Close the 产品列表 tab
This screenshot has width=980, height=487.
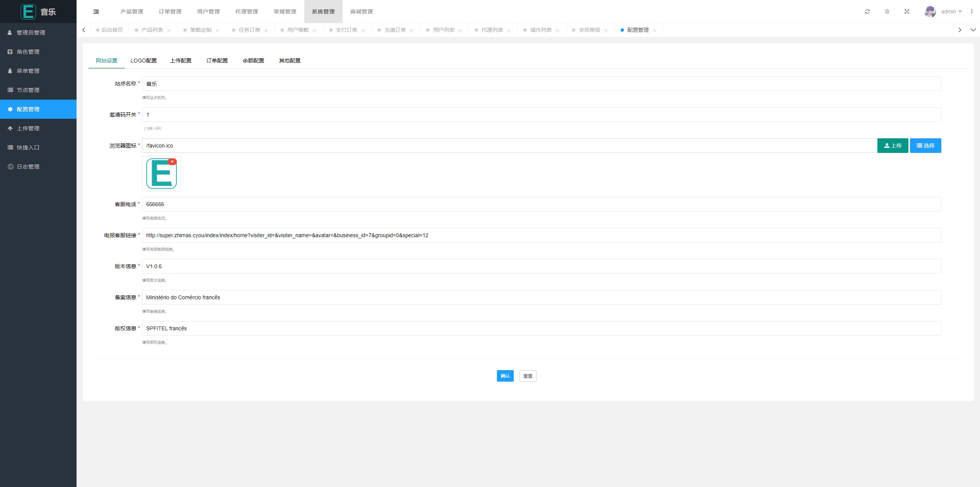[169, 30]
